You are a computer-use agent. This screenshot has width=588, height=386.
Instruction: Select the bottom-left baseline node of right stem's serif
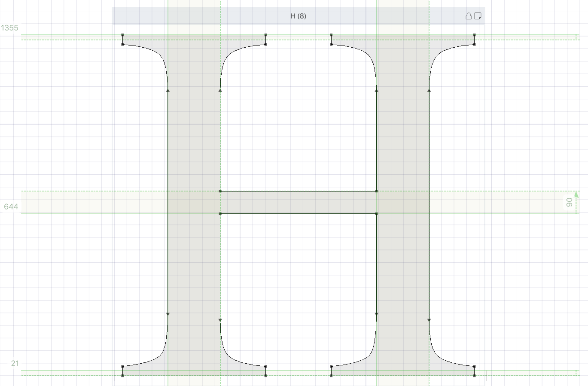[331, 376]
